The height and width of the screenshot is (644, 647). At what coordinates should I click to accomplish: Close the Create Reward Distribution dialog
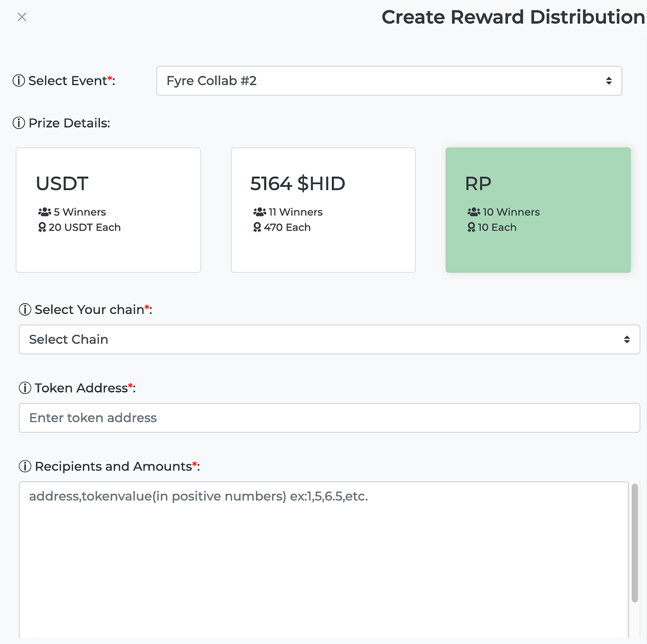tap(22, 17)
